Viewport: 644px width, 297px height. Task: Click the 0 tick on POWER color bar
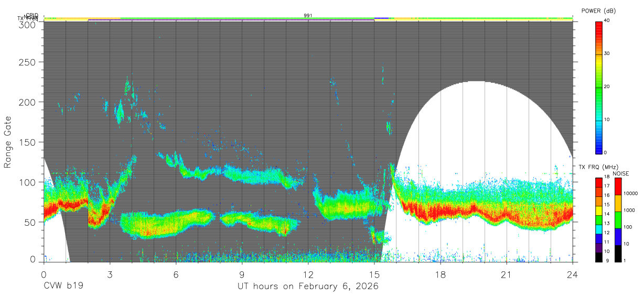pos(606,152)
